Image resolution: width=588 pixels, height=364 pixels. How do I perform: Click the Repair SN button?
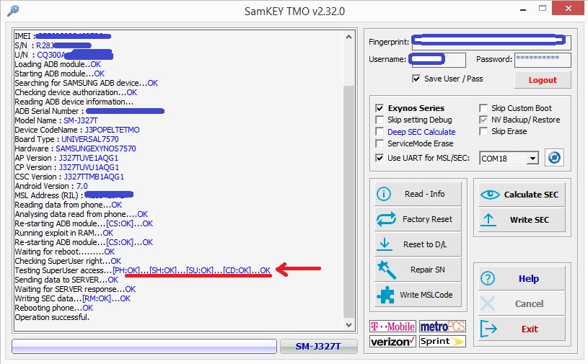coord(418,270)
